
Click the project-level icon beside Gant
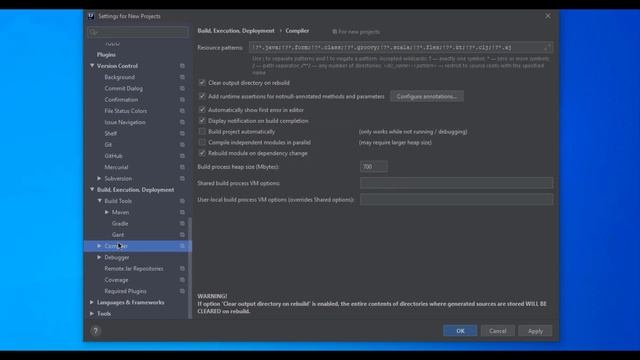pyautogui.click(x=182, y=235)
